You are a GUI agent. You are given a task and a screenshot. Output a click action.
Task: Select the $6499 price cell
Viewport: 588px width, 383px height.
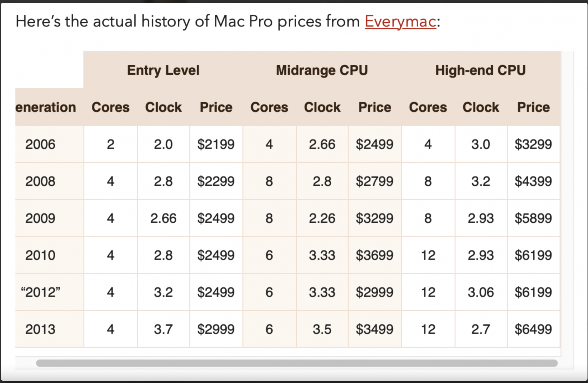click(x=533, y=329)
